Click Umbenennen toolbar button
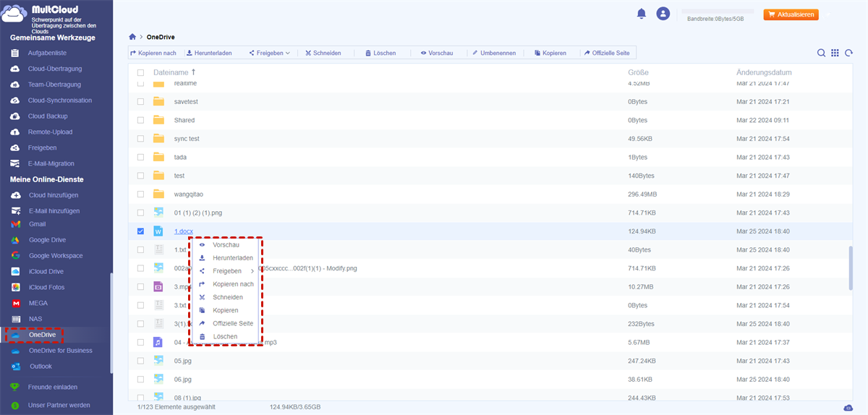868x415 pixels. [493, 53]
